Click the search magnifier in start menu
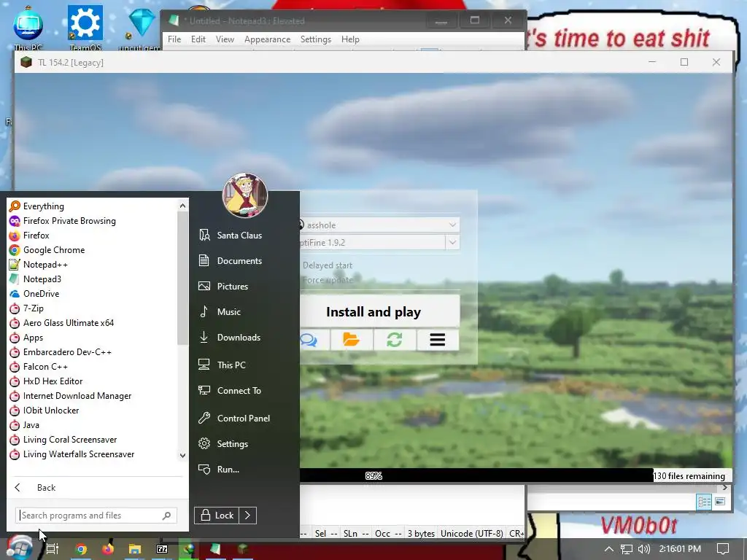The width and height of the screenshot is (747, 560). point(167,516)
